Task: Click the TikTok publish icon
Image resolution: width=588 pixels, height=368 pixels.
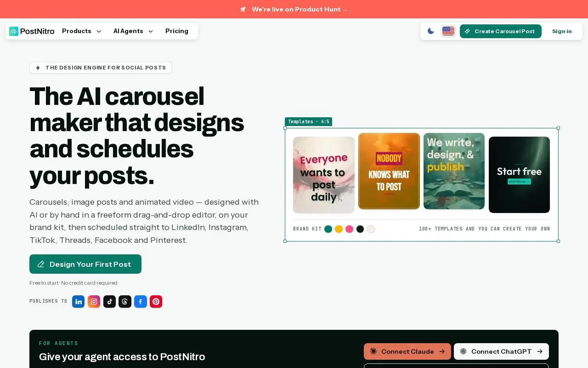Action: 109,302
